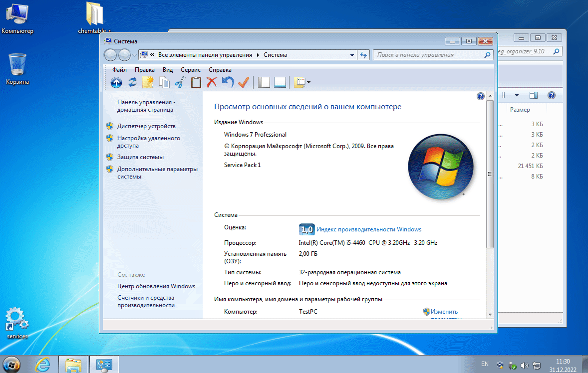This screenshot has height=373, width=588.
Task: Select Компьютер desktop icon
Action: 17,19
